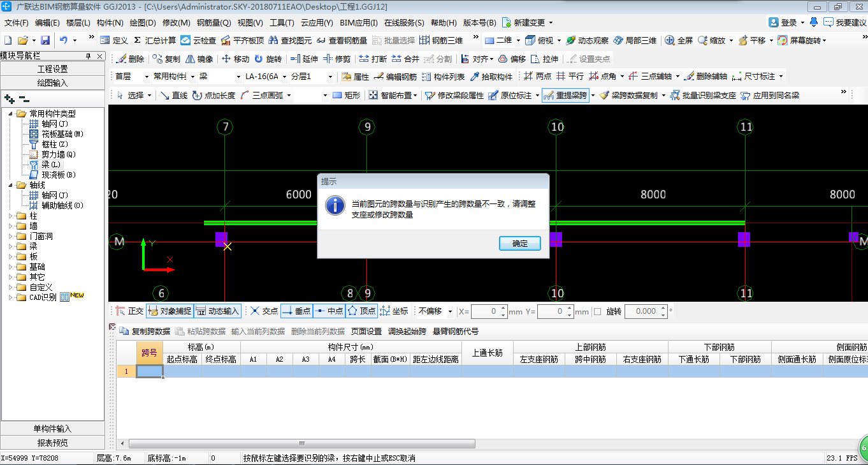Select 动态观察 orbit tool
Screen dimensions: 868x465
coord(587,40)
